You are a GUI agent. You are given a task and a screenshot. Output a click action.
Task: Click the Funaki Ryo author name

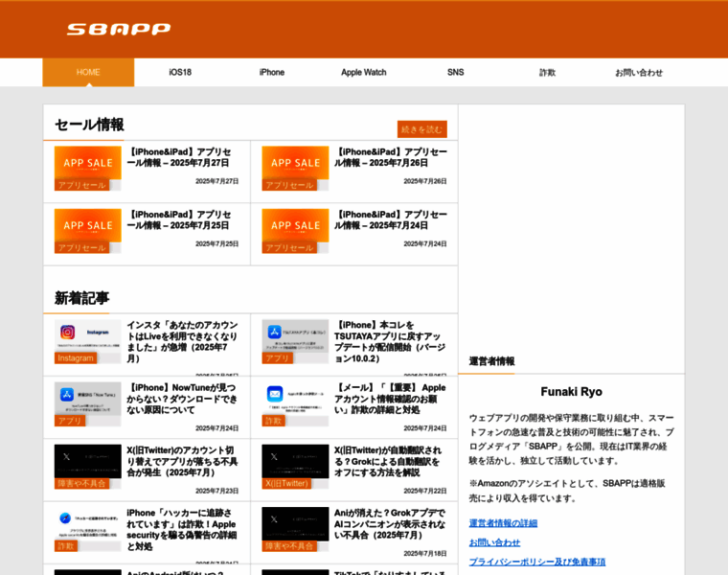571,392
